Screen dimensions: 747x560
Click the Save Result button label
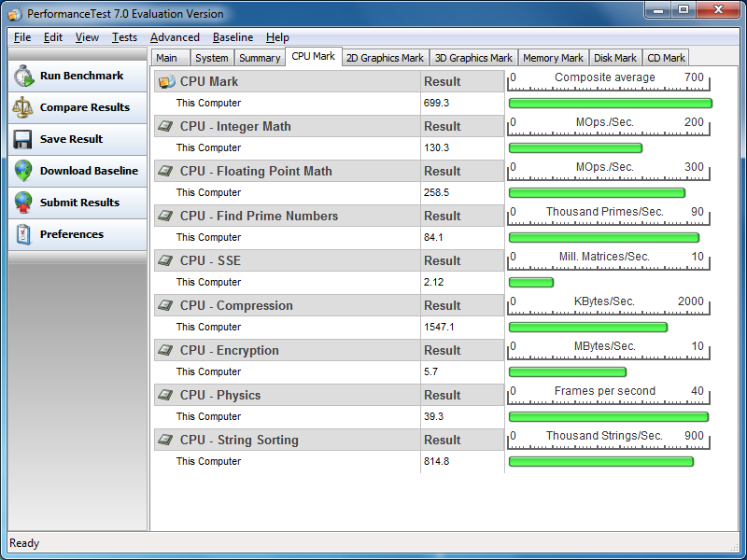(72, 139)
